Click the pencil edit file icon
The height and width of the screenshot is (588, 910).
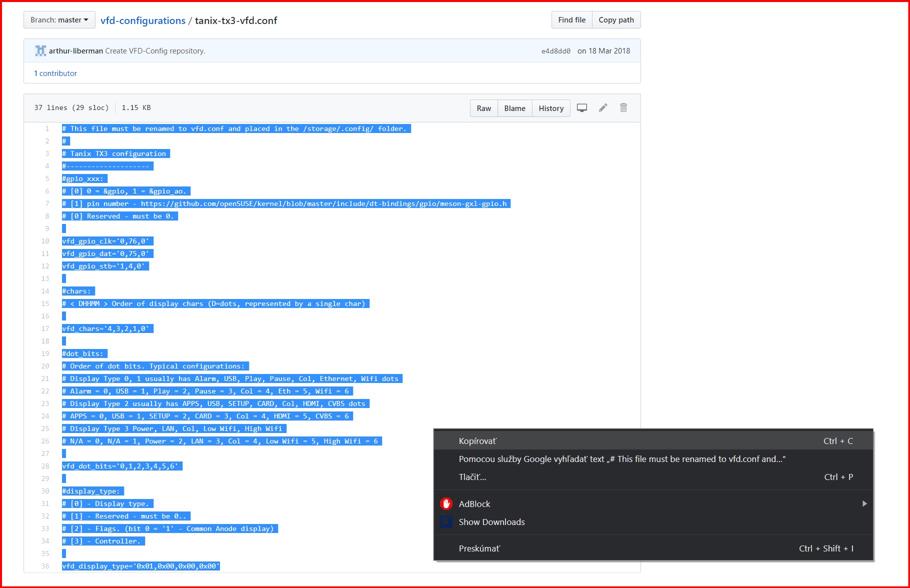(x=603, y=108)
